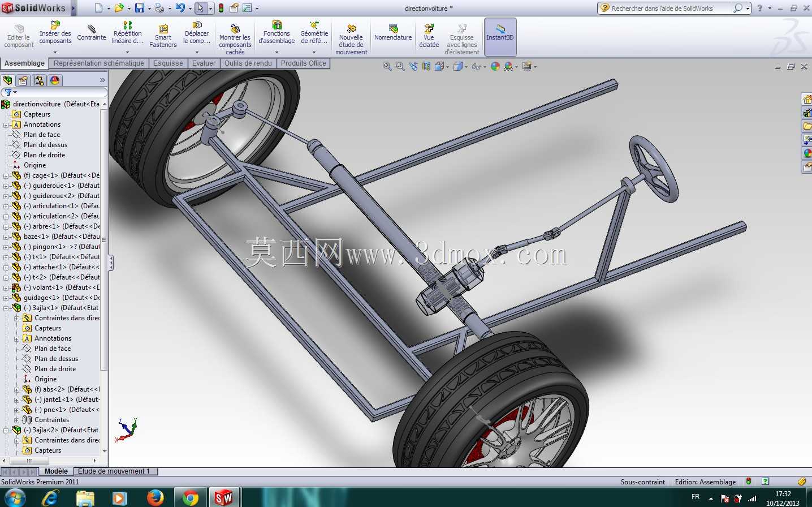
Task: Open the Undo history dropdown arrow
Action: (x=190, y=8)
